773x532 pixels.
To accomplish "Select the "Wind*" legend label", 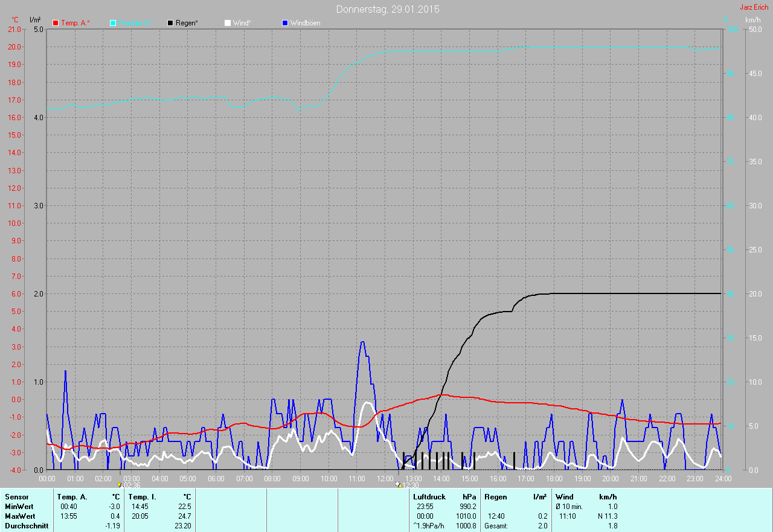I will (242, 23).
